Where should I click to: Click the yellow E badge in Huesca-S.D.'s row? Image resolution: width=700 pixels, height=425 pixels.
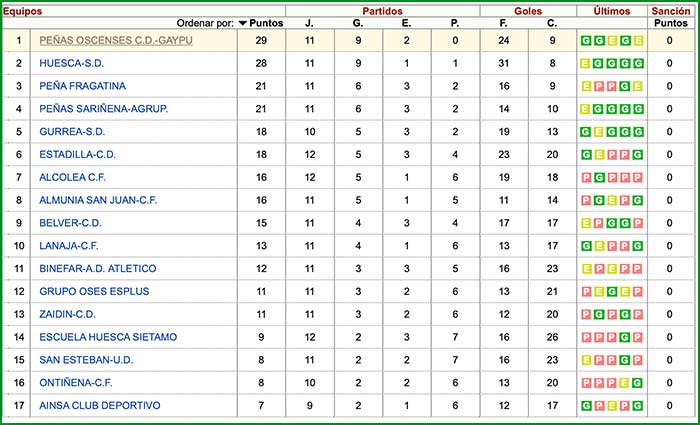(x=586, y=63)
